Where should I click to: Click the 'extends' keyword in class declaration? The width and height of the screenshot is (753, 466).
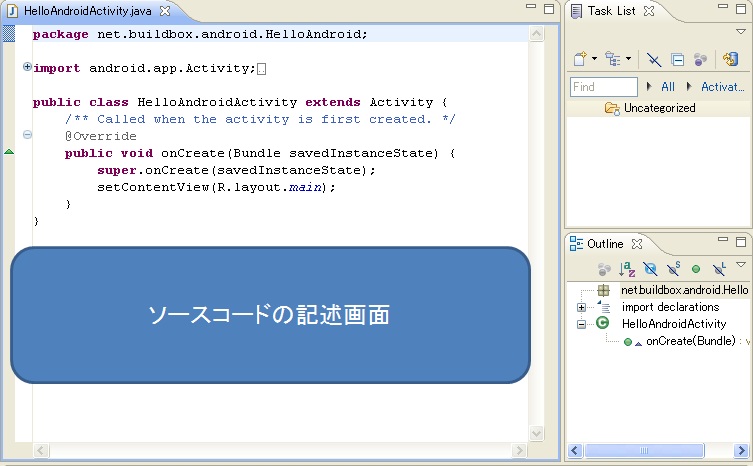[x=333, y=102]
